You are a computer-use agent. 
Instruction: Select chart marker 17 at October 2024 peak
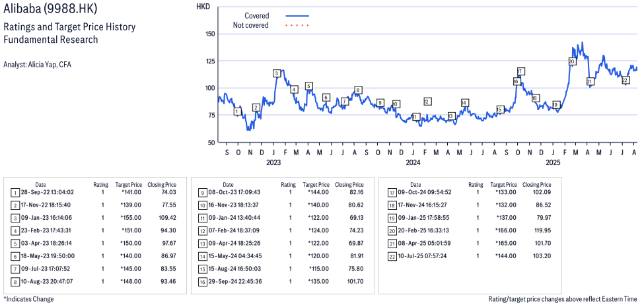521,71
